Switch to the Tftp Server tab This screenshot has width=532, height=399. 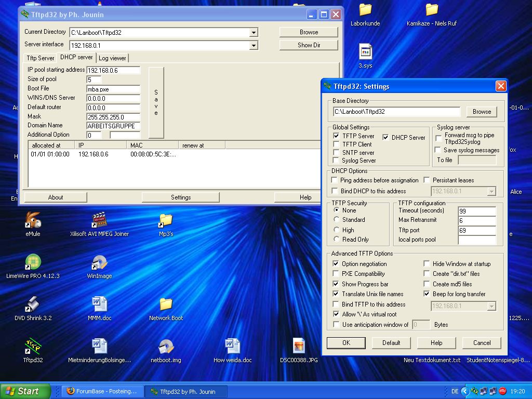point(41,58)
